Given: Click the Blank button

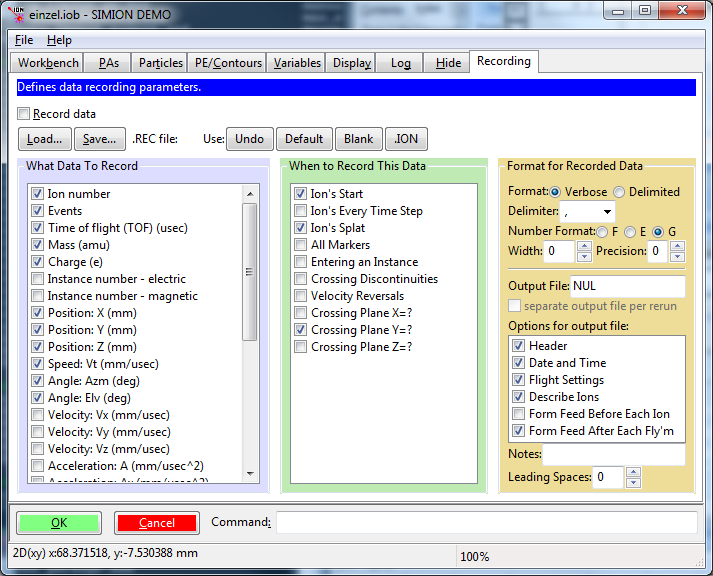Looking at the screenshot, I should click(x=359, y=139).
